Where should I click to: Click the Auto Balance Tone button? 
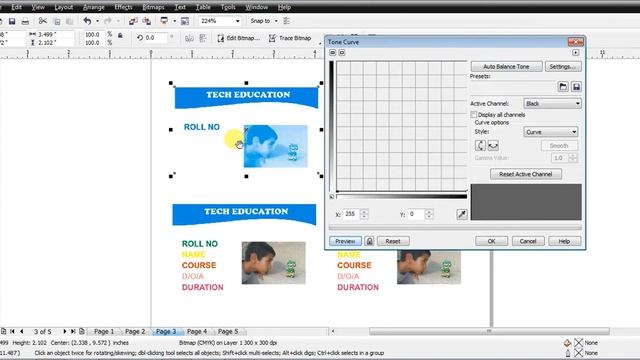coord(506,67)
